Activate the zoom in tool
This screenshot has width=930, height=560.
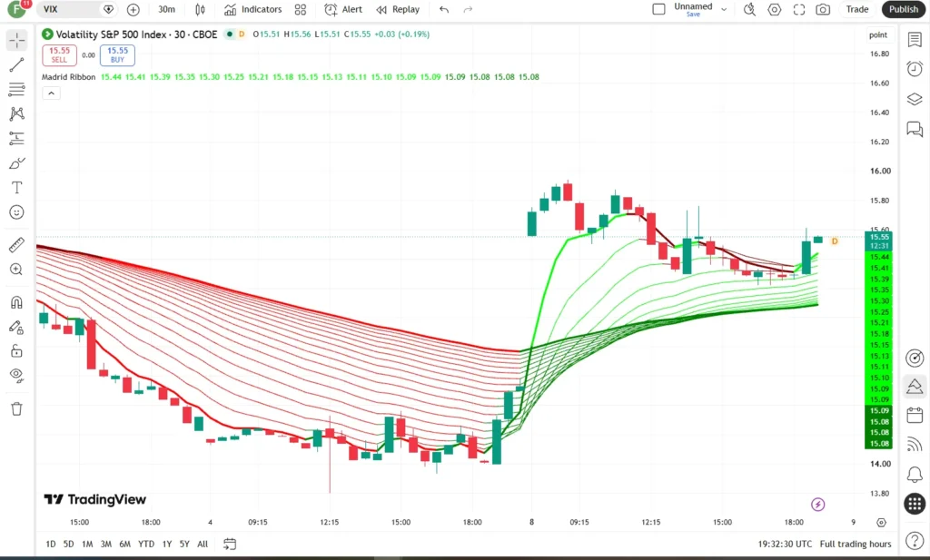tap(16, 270)
